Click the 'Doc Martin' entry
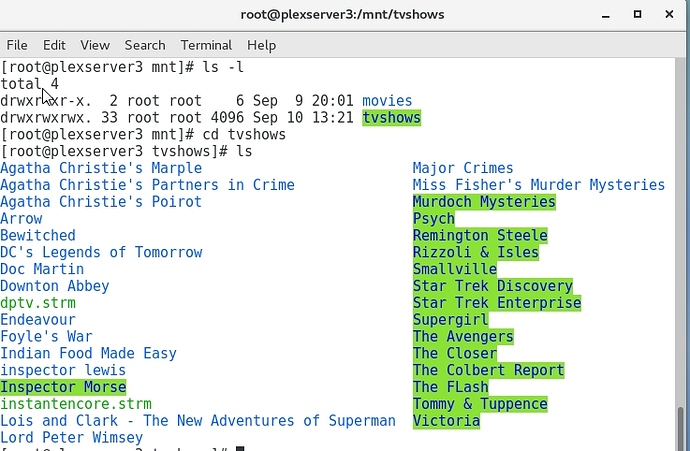This screenshot has width=690, height=451. coord(42,269)
